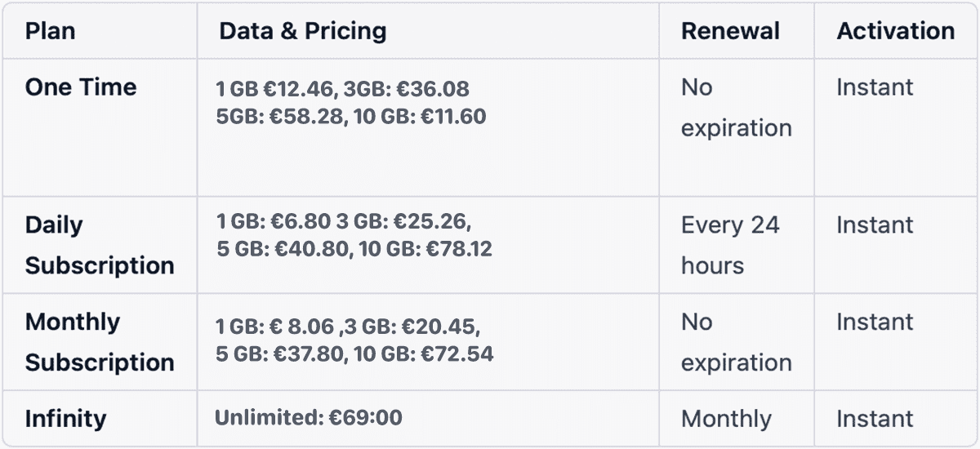Viewport: 980px width, 449px height.
Task: Click Instant activation in Infinity row
Action: point(875,419)
